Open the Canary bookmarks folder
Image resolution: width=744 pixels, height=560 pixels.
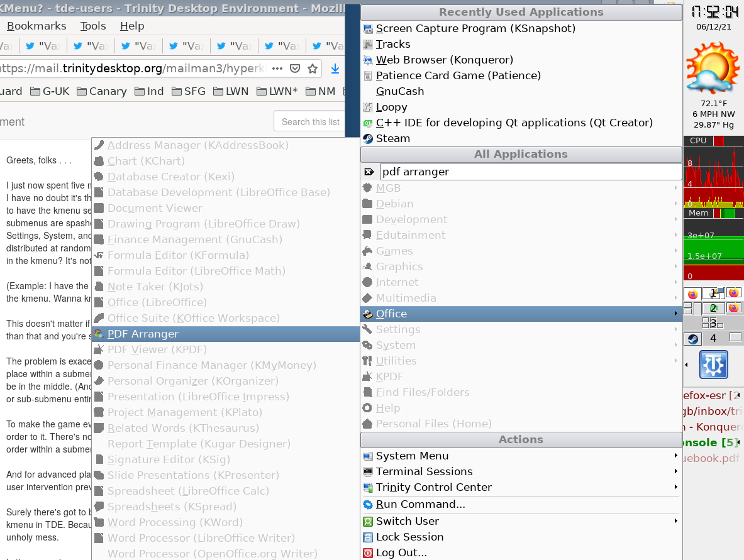[x=101, y=91]
